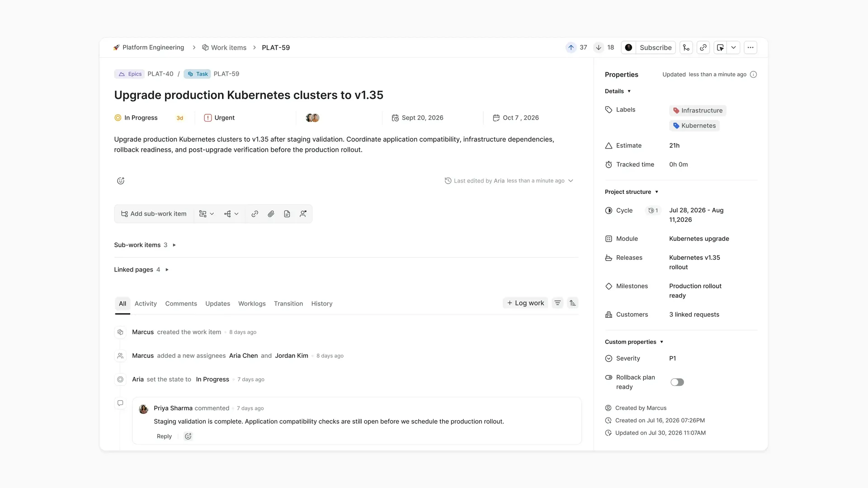Click the Kubernetes v1.35 rollout release

coord(694,262)
